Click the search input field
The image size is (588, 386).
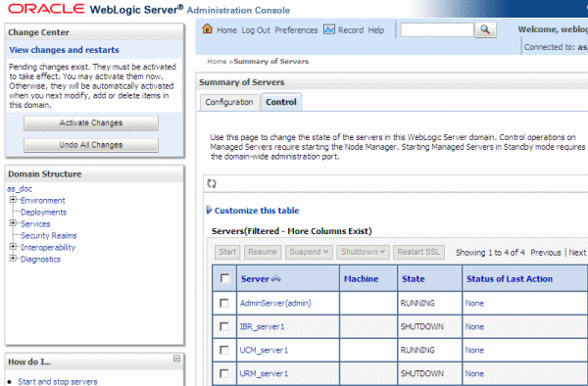[437, 30]
